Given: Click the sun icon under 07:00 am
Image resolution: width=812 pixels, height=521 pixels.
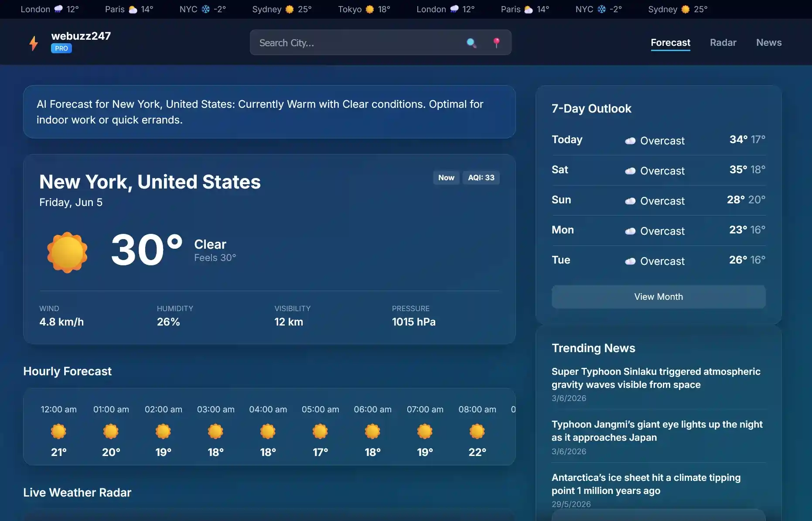Looking at the screenshot, I should [425, 431].
